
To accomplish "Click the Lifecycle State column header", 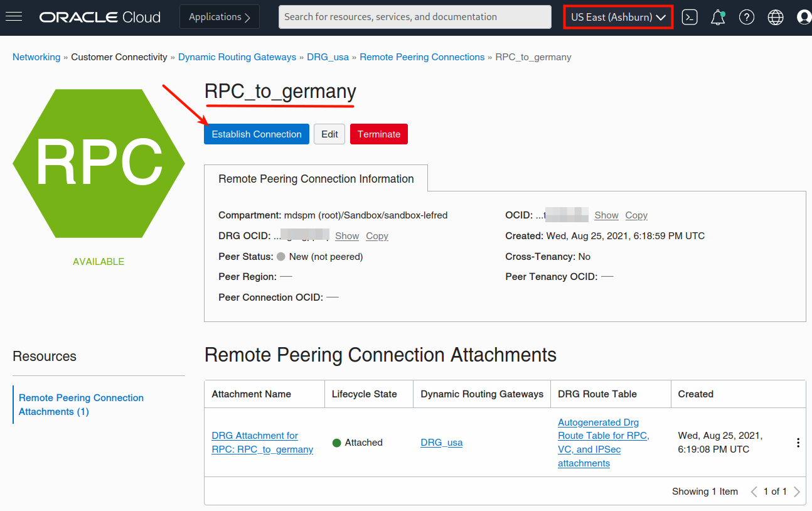I will click(x=365, y=394).
